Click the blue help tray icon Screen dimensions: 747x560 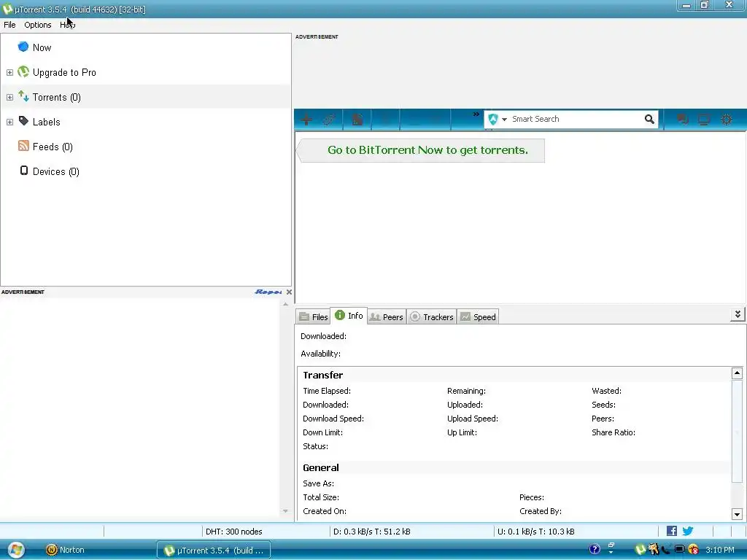[594, 550]
